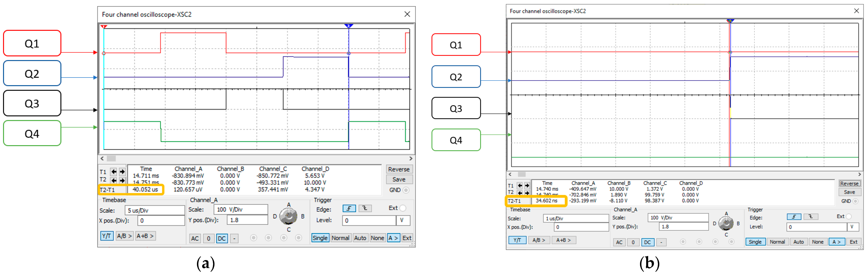Click T2 cursor right arrow in oscilloscope (a)

122,180
